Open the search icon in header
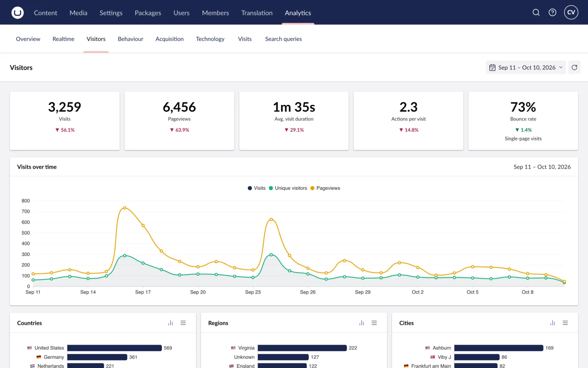Image resolution: width=588 pixels, height=368 pixels. [536, 13]
